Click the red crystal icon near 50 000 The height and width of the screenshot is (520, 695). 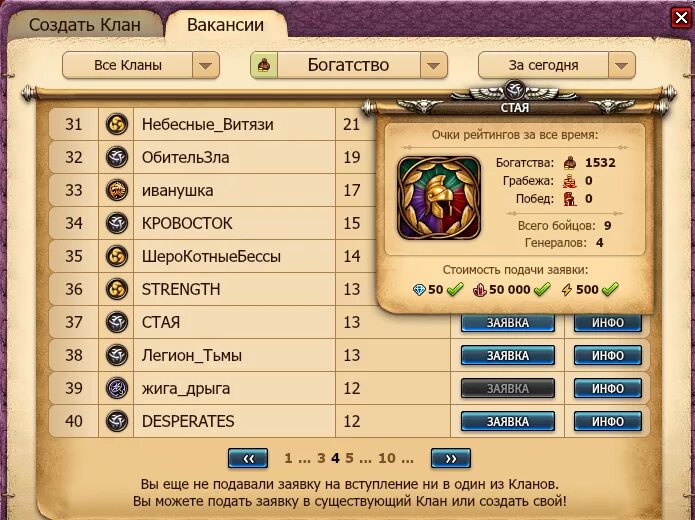point(480,290)
